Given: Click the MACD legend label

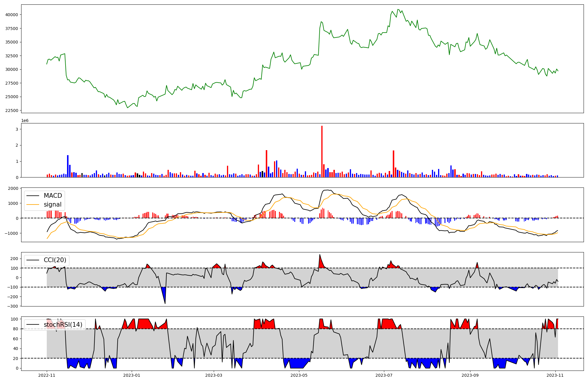Looking at the screenshot, I should coord(53,196).
